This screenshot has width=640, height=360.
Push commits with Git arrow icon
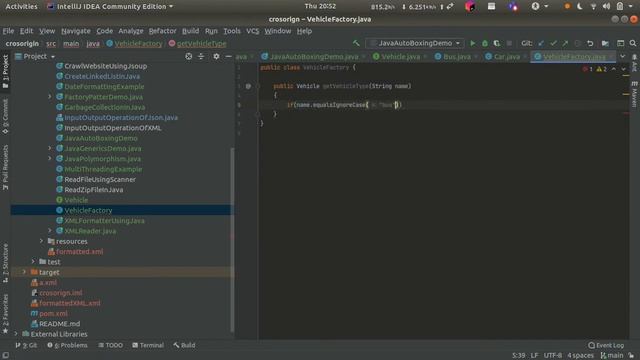565,43
